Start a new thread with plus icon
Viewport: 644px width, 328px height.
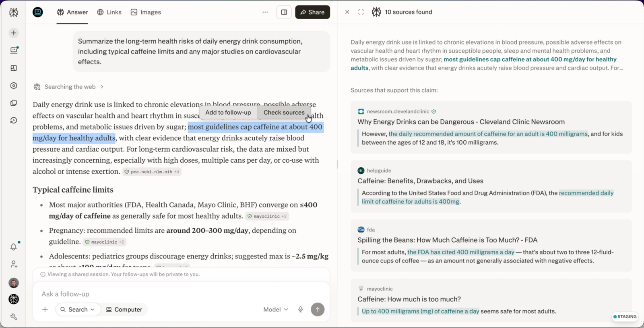pyautogui.click(x=14, y=33)
